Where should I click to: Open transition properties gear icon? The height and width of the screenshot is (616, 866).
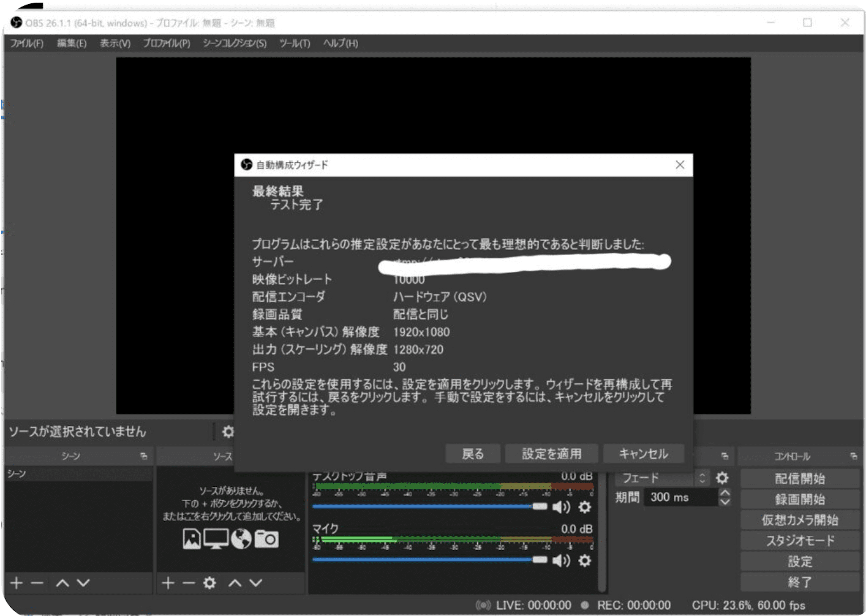click(722, 478)
